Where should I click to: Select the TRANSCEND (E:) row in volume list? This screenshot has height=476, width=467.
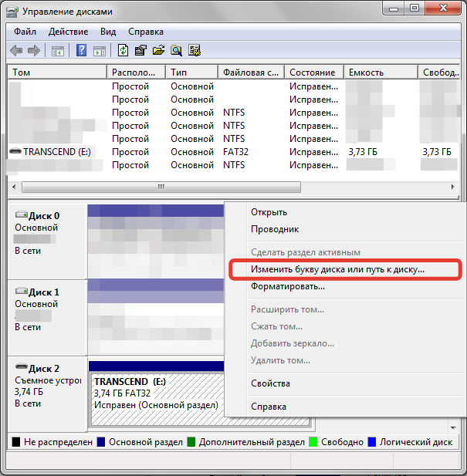pos(57,152)
